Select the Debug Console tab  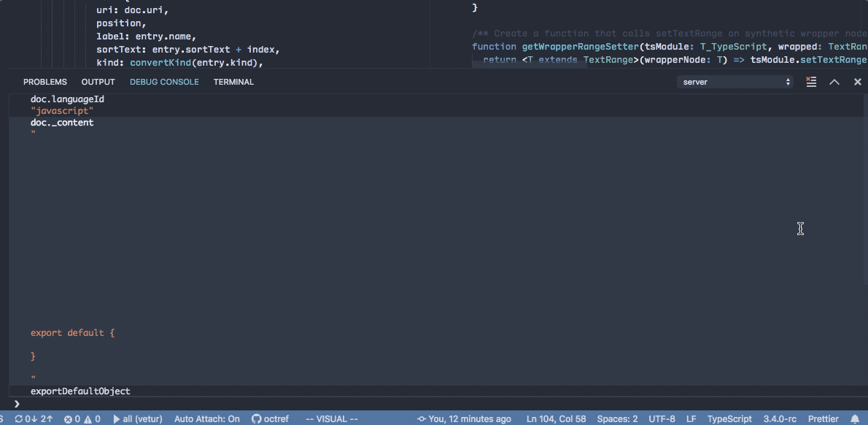click(164, 82)
